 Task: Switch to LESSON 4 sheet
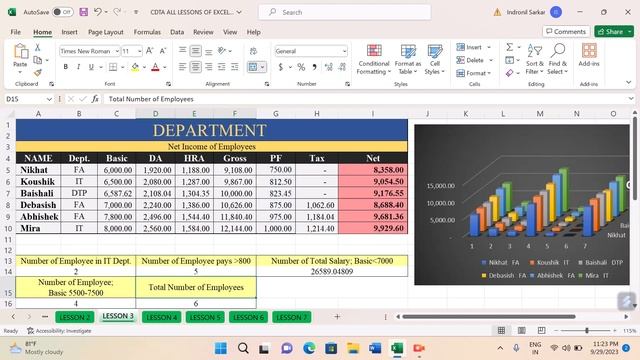161,317
